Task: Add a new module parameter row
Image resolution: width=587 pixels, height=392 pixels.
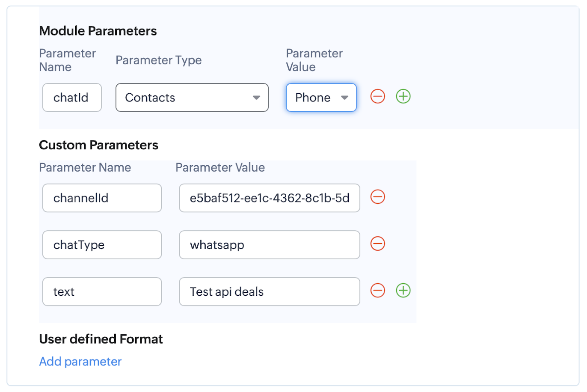Action: (403, 97)
